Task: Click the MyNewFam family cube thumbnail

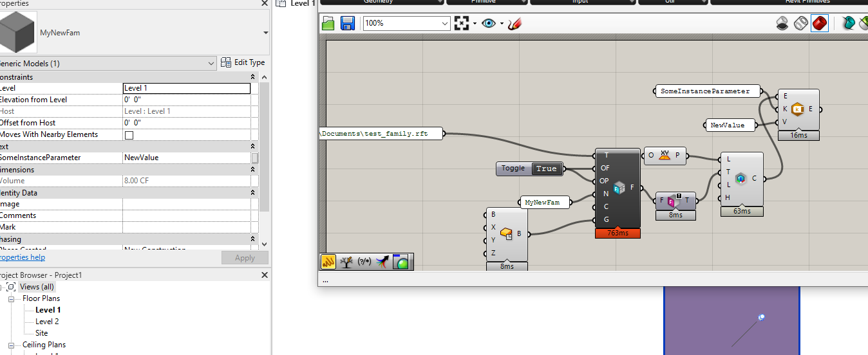Action: tap(18, 33)
